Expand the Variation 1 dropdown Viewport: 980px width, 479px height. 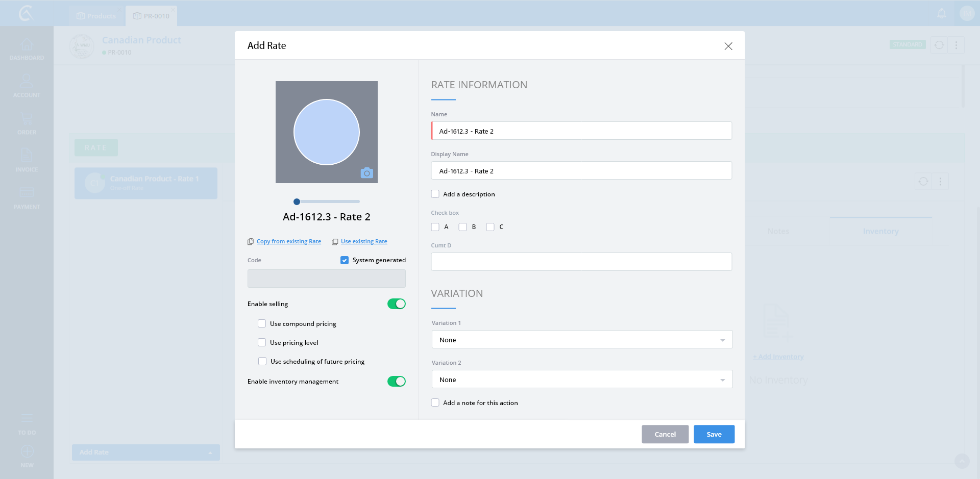tap(582, 340)
